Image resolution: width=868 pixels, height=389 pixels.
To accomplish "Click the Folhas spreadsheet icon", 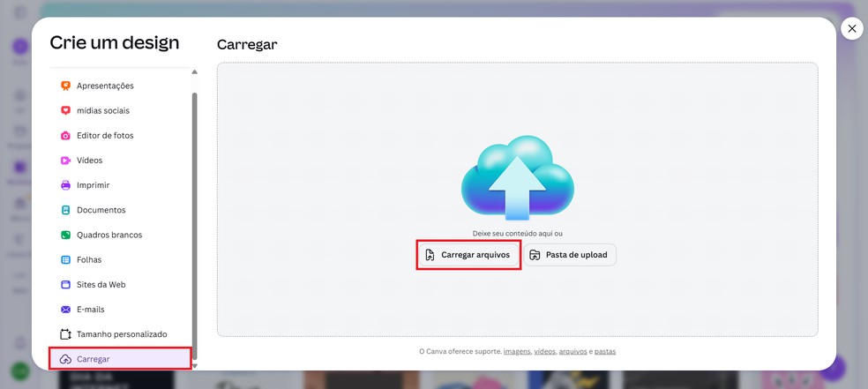I will (x=65, y=259).
